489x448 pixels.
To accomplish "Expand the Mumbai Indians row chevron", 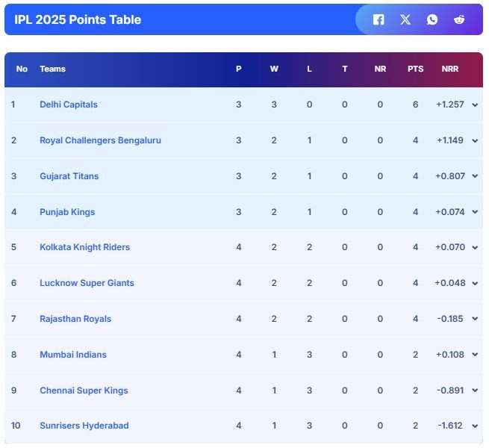I will (475, 355).
